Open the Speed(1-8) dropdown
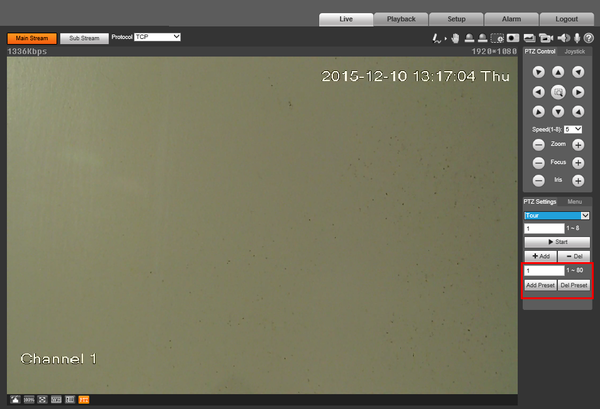Viewport: 600px width, 409px height. 573,129
